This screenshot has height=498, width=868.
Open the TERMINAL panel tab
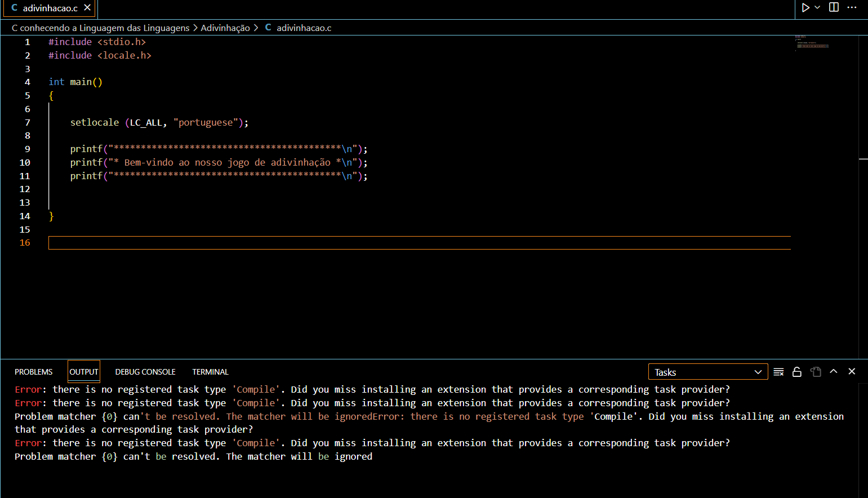coord(210,372)
